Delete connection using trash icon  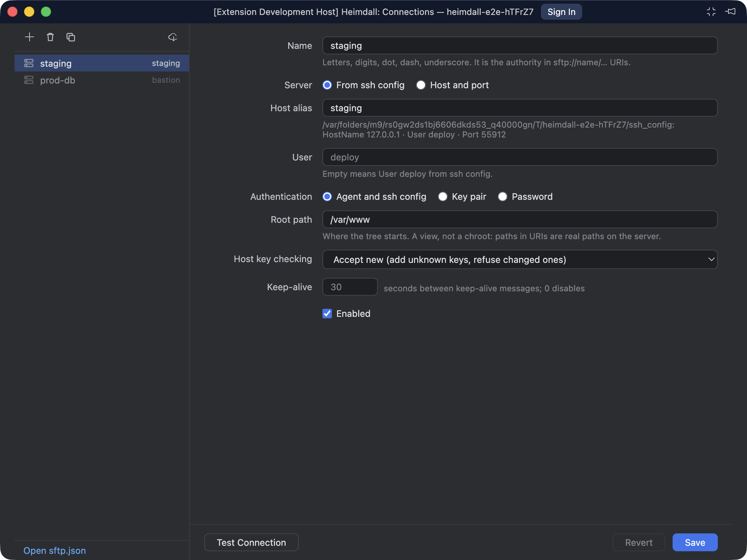pos(50,37)
